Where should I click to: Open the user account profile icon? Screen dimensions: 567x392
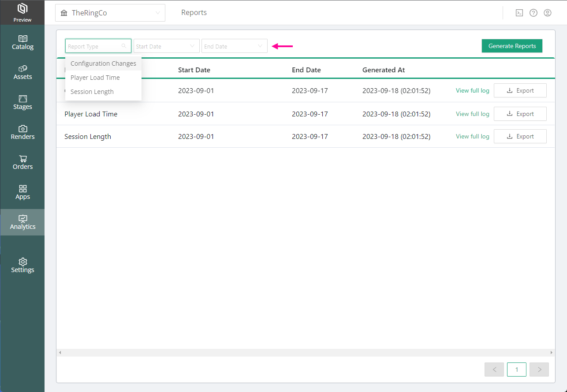click(548, 13)
